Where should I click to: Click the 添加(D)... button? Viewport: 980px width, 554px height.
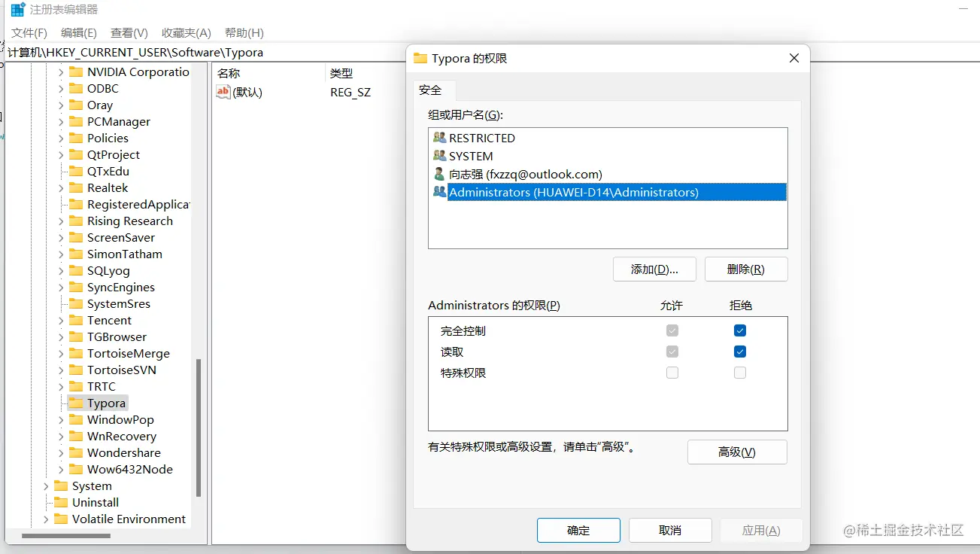coord(654,269)
